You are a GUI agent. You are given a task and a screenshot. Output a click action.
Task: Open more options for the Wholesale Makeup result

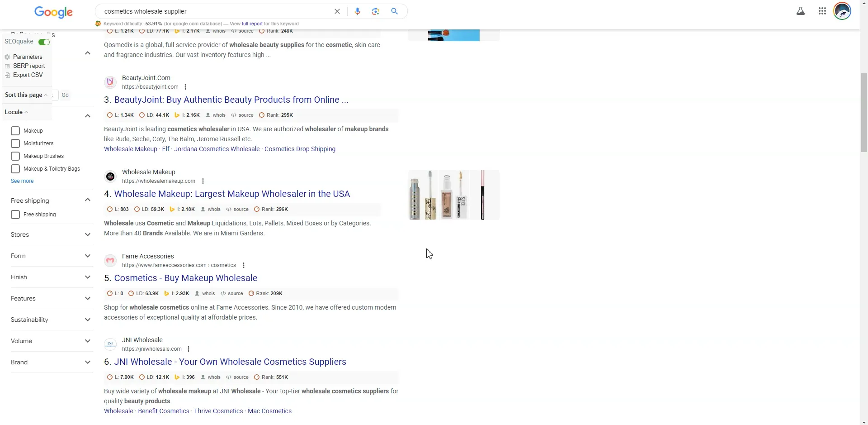pyautogui.click(x=203, y=181)
